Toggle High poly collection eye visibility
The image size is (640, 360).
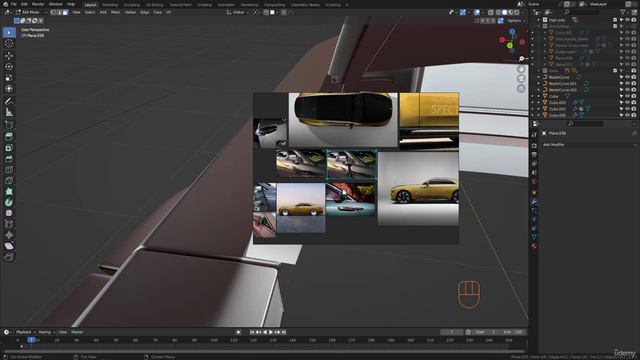pyautogui.click(x=627, y=20)
